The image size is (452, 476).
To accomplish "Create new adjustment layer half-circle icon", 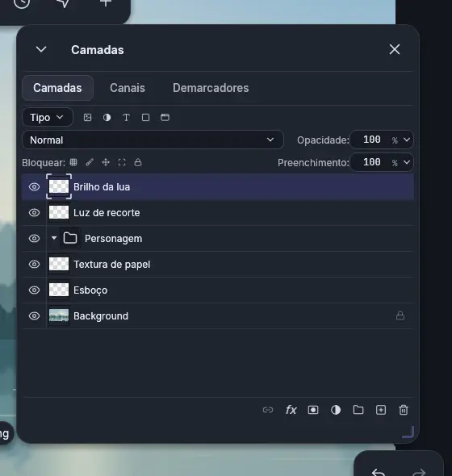I will click(336, 410).
